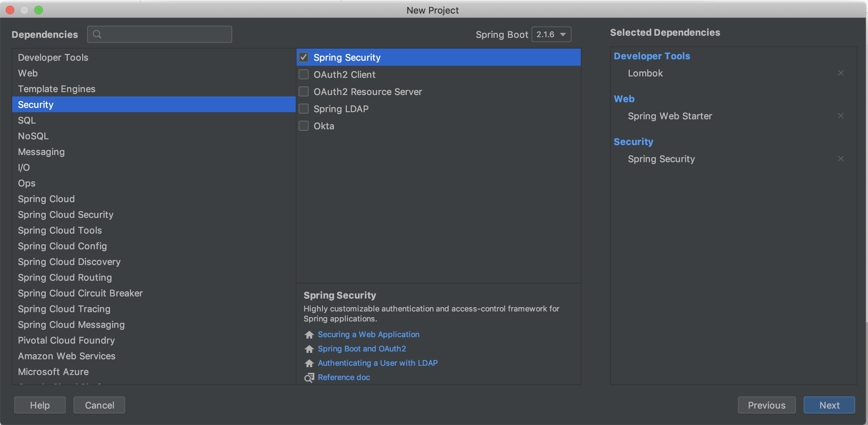
Task: Select Spring Cloud Tracing category
Action: pyautogui.click(x=154, y=309)
